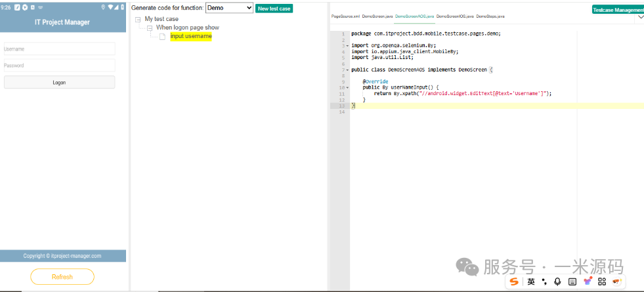
Task: Tap the pencil notification icon in status bar
Action: click(18, 7)
